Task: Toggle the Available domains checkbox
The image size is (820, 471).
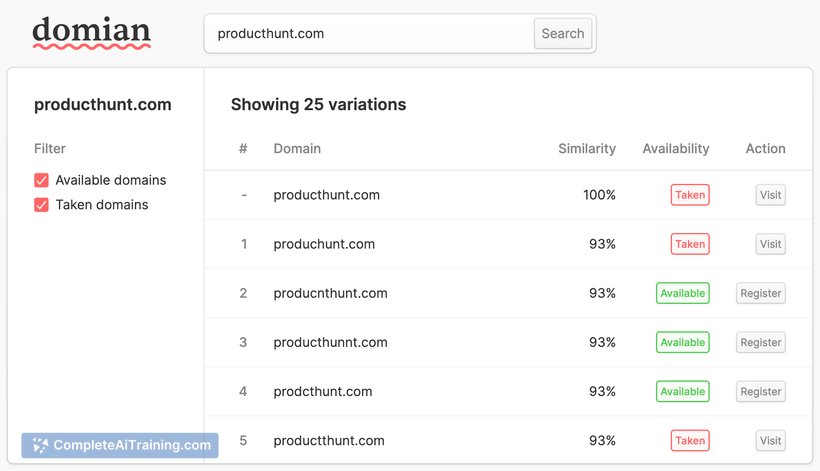Action: coord(42,181)
